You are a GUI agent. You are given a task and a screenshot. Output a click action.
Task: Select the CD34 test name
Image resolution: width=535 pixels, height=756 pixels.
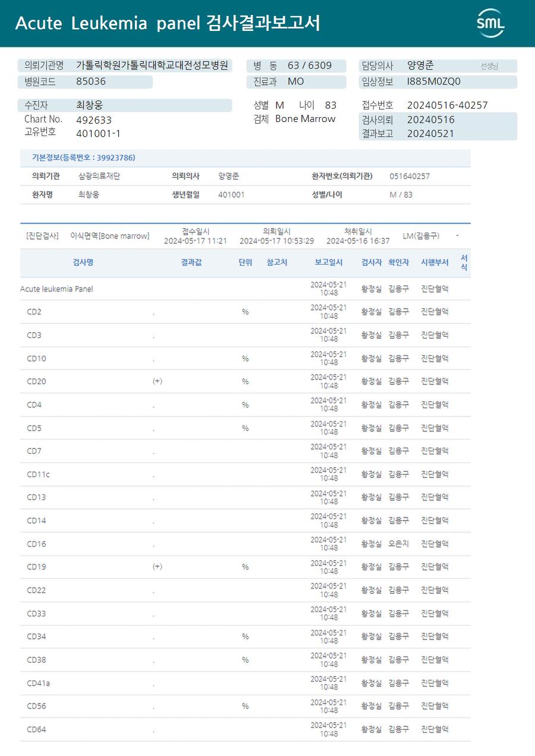tap(36, 636)
